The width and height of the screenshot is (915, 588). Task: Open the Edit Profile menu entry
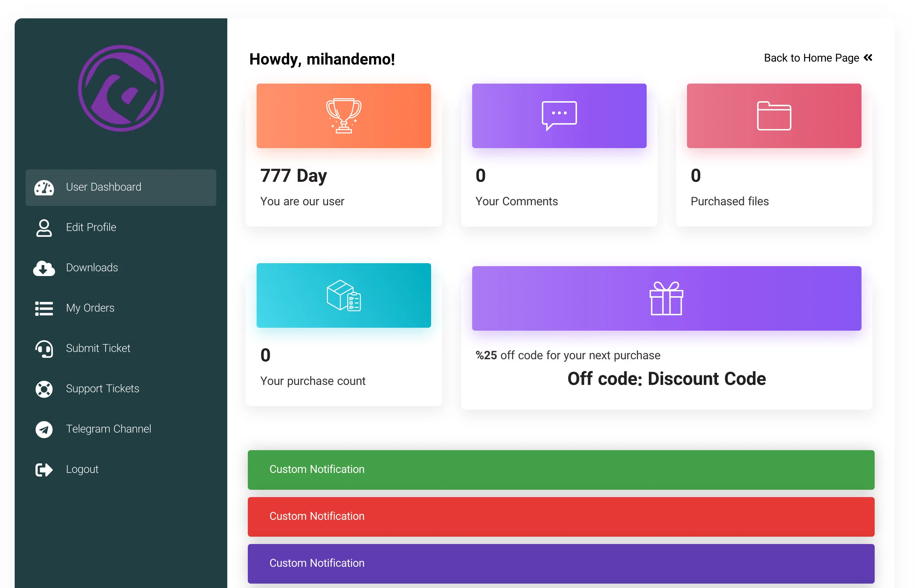(x=91, y=227)
